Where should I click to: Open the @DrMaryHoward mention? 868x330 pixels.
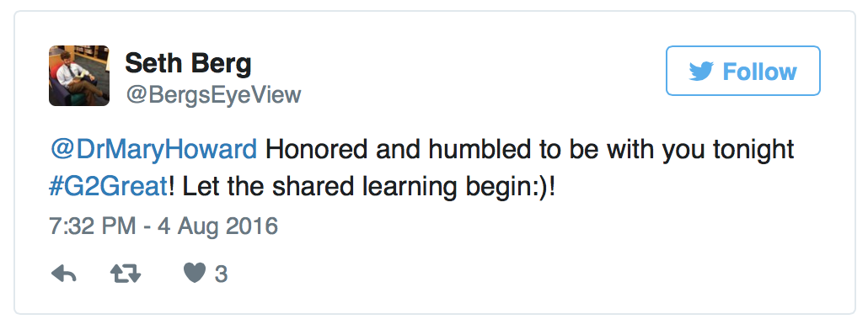(153, 150)
